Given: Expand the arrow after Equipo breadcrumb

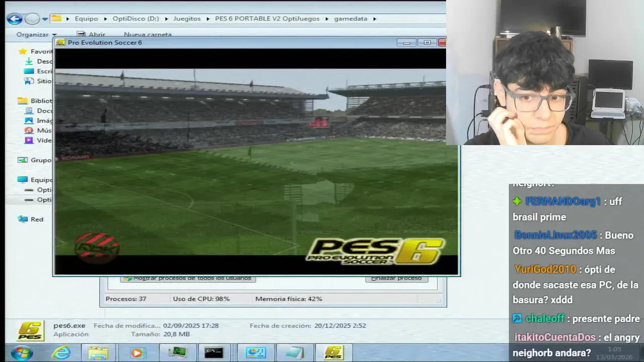Looking at the screenshot, I should [x=106, y=19].
